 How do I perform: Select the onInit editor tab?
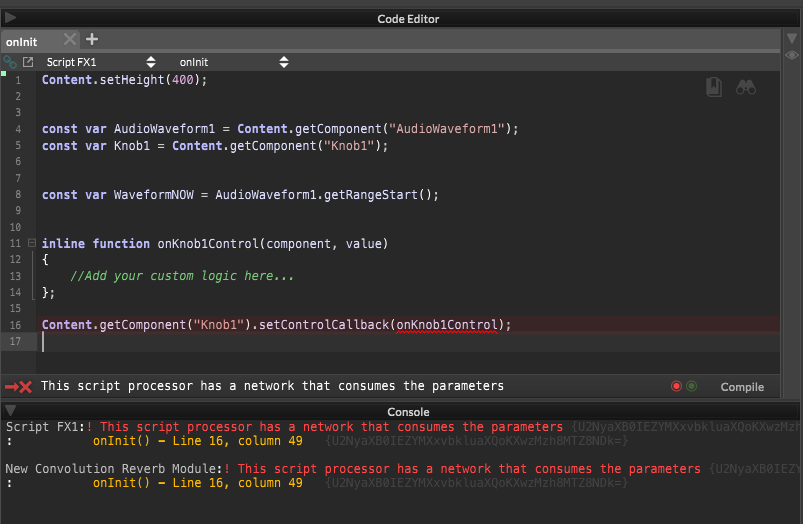pyautogui.click(x=22, y=41)
